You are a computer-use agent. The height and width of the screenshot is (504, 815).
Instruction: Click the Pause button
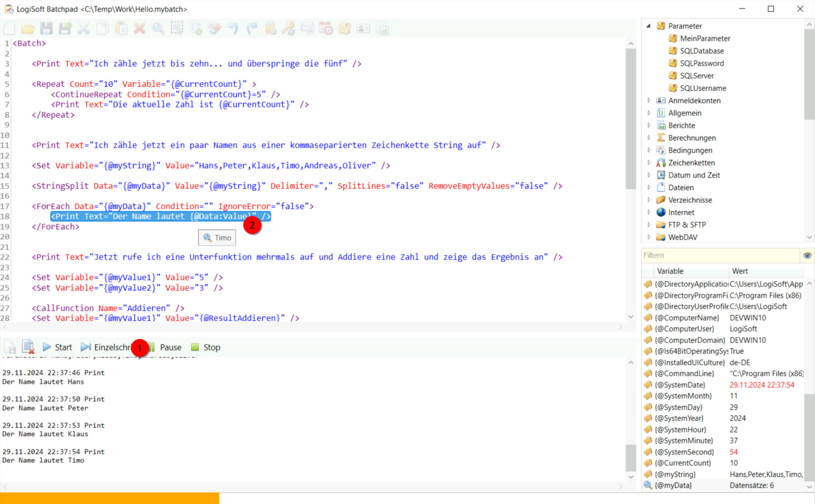(x=170, y=347)
